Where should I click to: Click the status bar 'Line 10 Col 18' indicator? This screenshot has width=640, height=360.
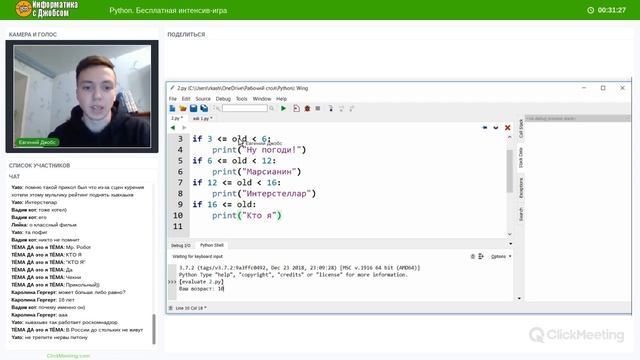click(x=191, y=308)
